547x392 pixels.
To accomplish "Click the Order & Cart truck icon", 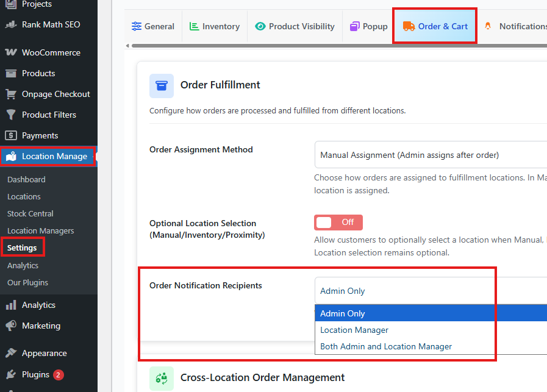I will [409, 26].
